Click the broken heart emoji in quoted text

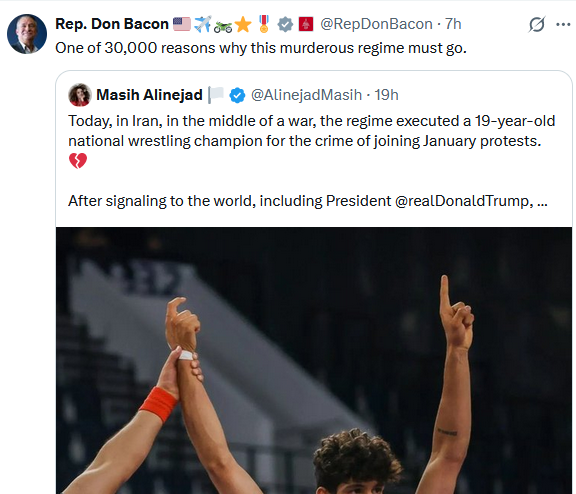click(x=78, y=161)
